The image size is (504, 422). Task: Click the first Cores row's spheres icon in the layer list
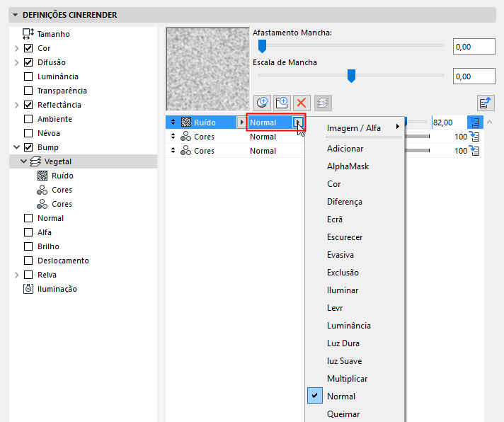(x=185, y=136)
